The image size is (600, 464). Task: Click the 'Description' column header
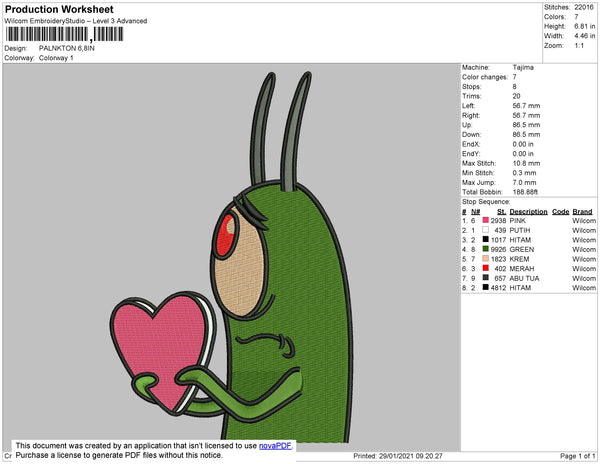click(x=528, y=212)
